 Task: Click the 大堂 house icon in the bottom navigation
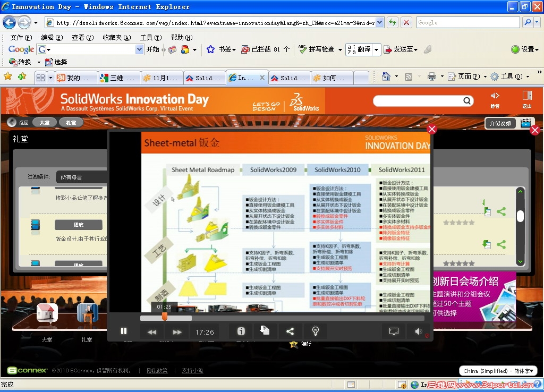[x=47, y=313]
